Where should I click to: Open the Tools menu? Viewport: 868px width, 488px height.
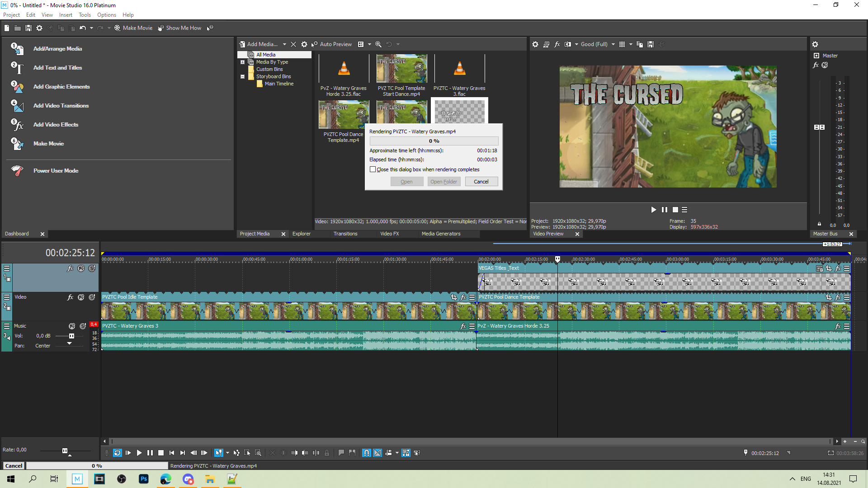point(85,15)
